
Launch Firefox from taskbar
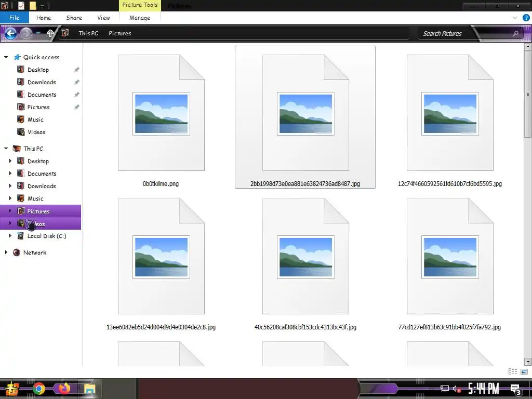tap(64, 389)
